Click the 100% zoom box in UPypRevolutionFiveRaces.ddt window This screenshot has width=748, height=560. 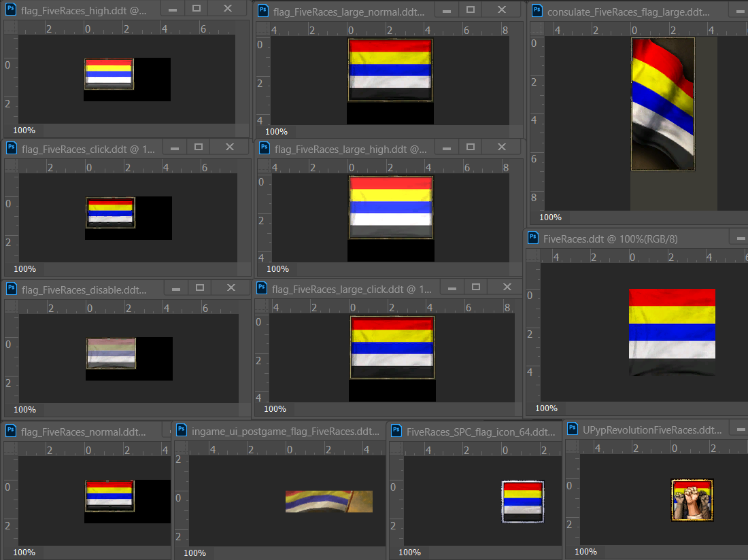pyautogui.click(x=585, y=552)
